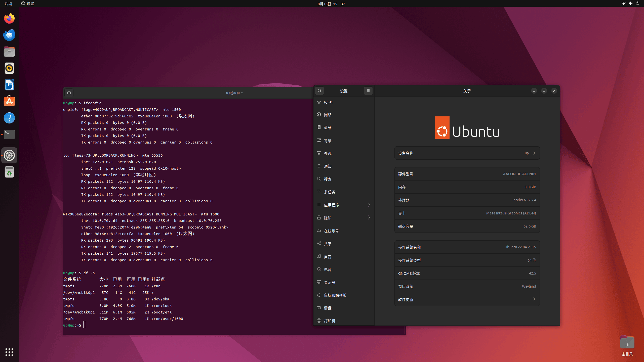This screenshot has width=644, height=362.
Task: Switch to Terminal via dock icon
Action: pyautogui.click(x=9, y=134)
